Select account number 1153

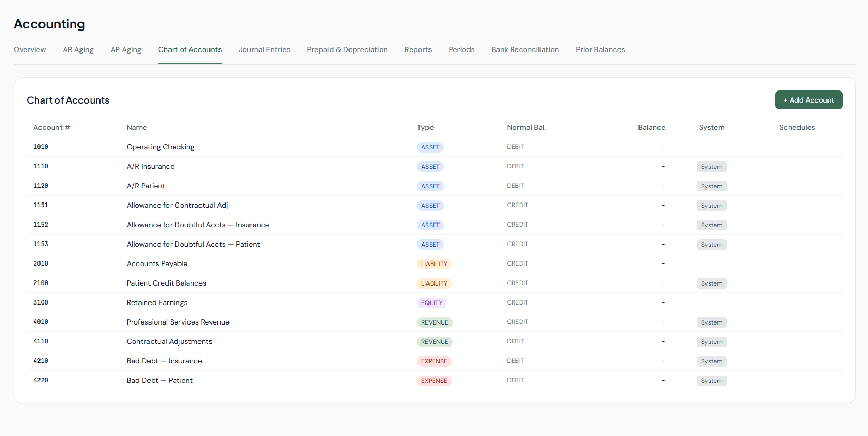tap(41, 244)
